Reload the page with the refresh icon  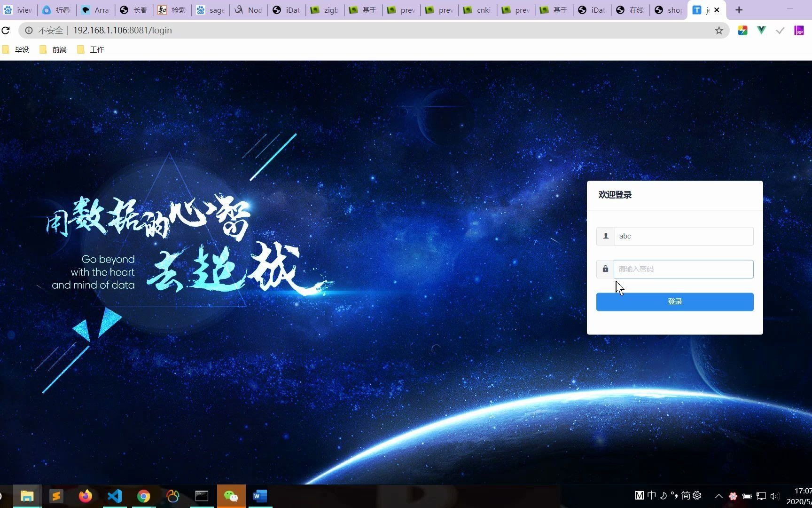(x=6, y=31)
